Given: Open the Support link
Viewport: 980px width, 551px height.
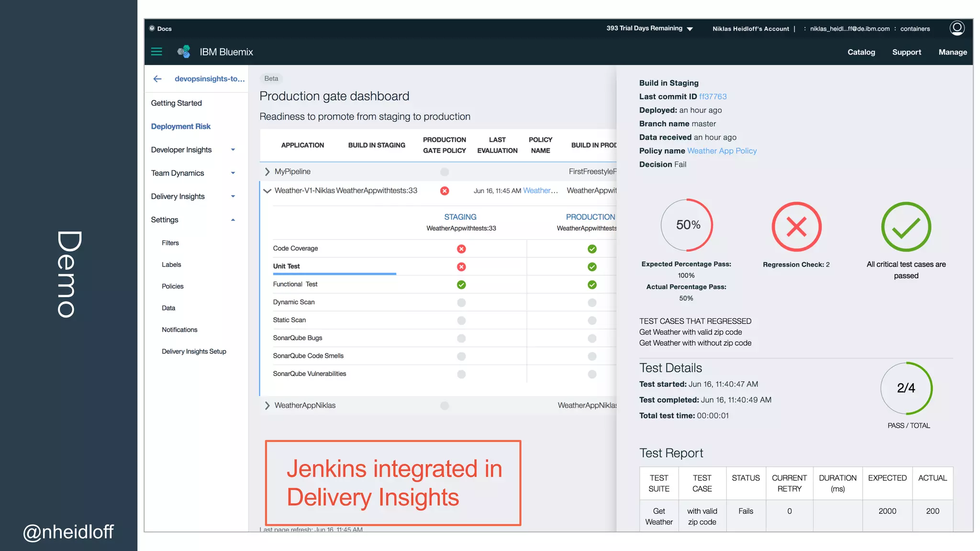Looking at the screenshot, I should pos(906,52).
